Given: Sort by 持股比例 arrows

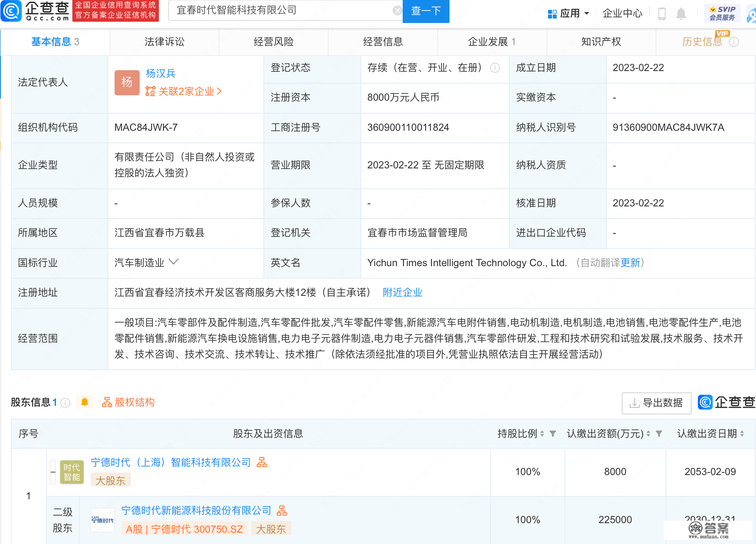Looking at the screenshot, I should point(542,434).
